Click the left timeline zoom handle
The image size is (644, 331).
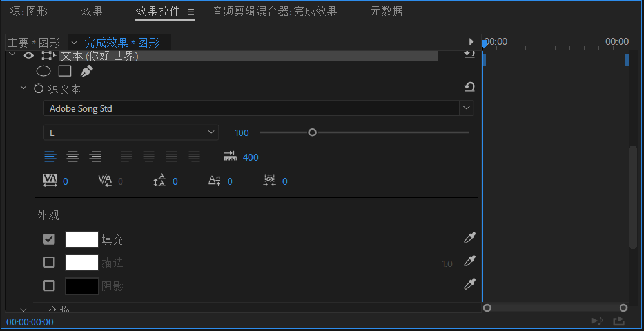click(487, 308)
